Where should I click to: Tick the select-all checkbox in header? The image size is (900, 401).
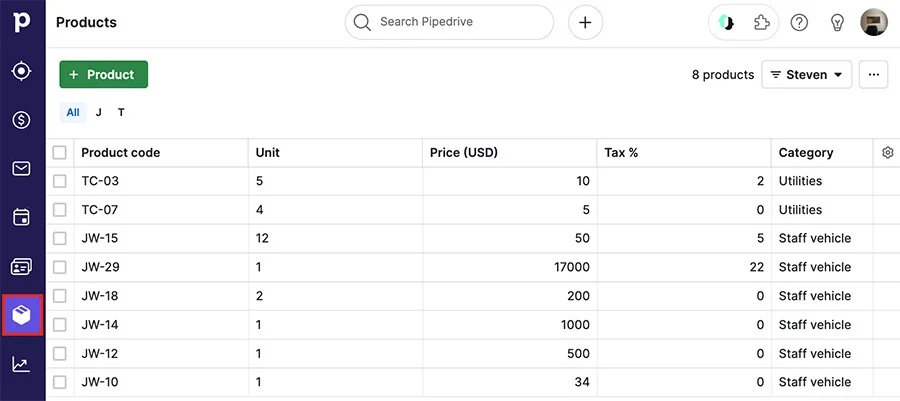point(60,153)
